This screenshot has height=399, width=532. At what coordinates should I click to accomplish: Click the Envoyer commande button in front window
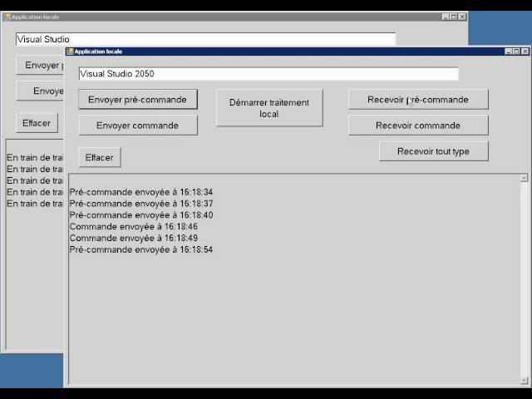(x=138, y=126)
